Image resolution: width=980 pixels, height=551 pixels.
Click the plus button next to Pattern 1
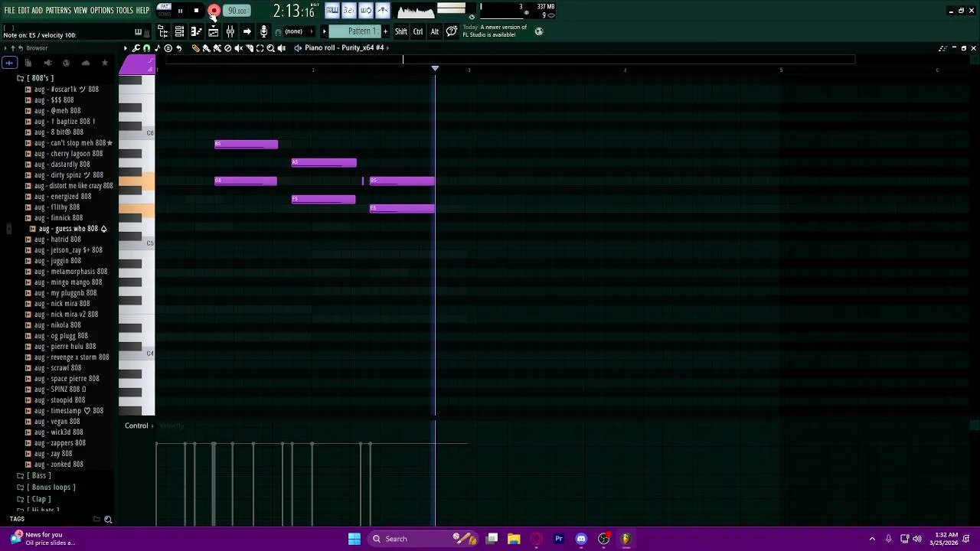click(385, 31)
